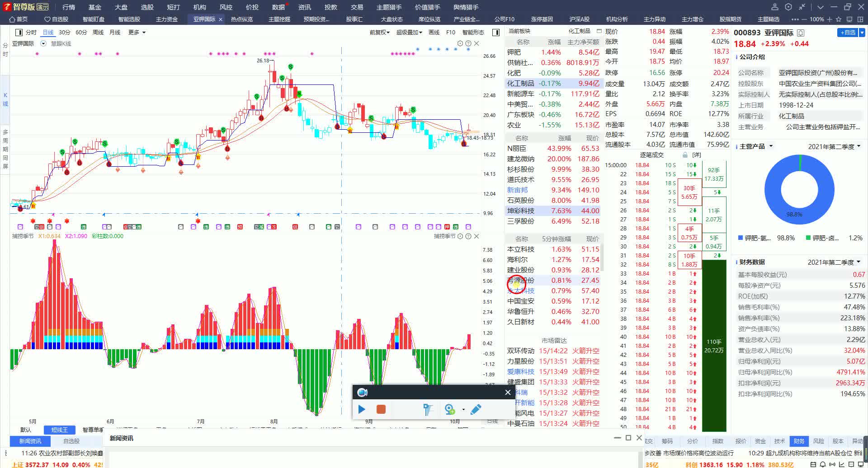This screenshot has width=868, height=468.
Task: Close the main K-line indicator with X
Action: [476, 44]
